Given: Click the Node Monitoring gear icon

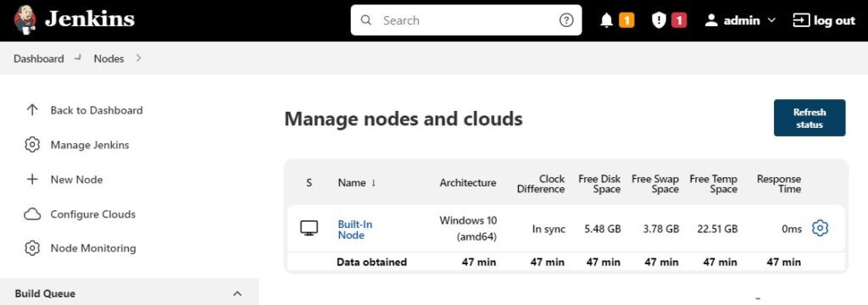Looking at the screenshot, I should pos(32,248).
